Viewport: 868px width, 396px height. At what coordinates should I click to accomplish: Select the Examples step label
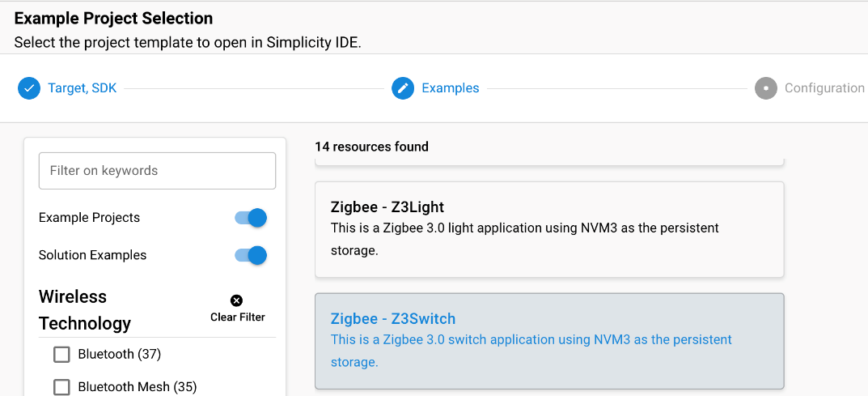(450, 88)
